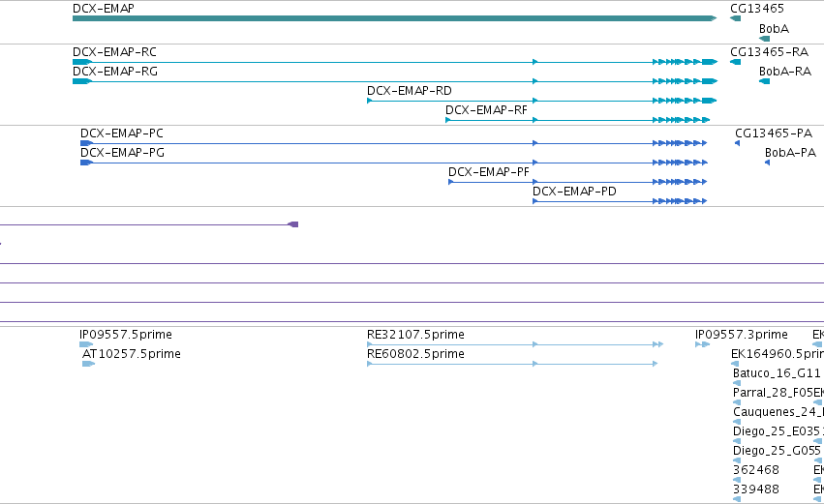The image size is (824, 504).
Task: Select the CG13465-RA transcript arrow glyph
Action: (735, 62)
